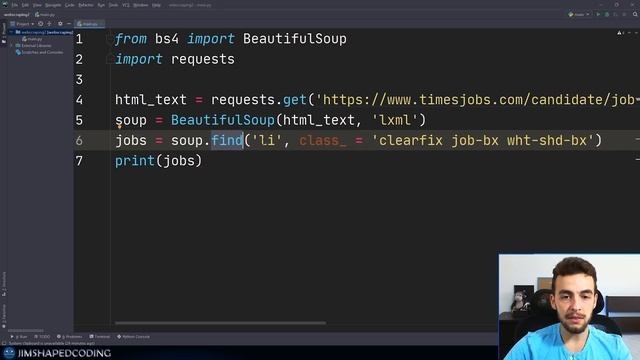Open the Code menu
The width and height of the screenshot is (640, 360).
pos(70,5)
